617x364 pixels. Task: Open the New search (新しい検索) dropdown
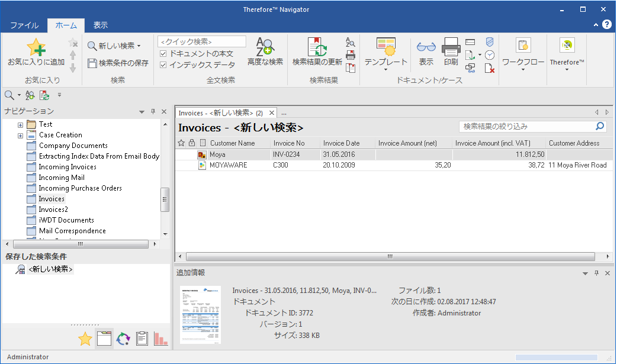coord(139,46)
